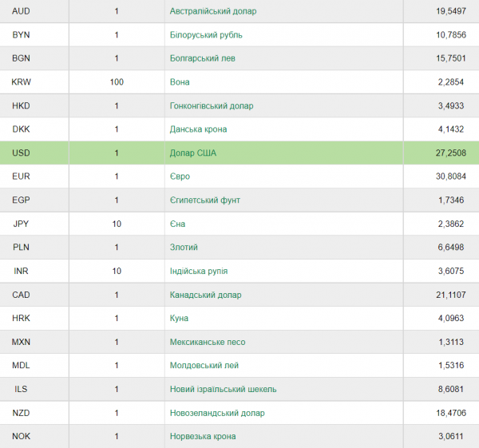Select the BGN currency code cell
The height and width of the screenshot is (448, 479).
[x=34, y=58]
